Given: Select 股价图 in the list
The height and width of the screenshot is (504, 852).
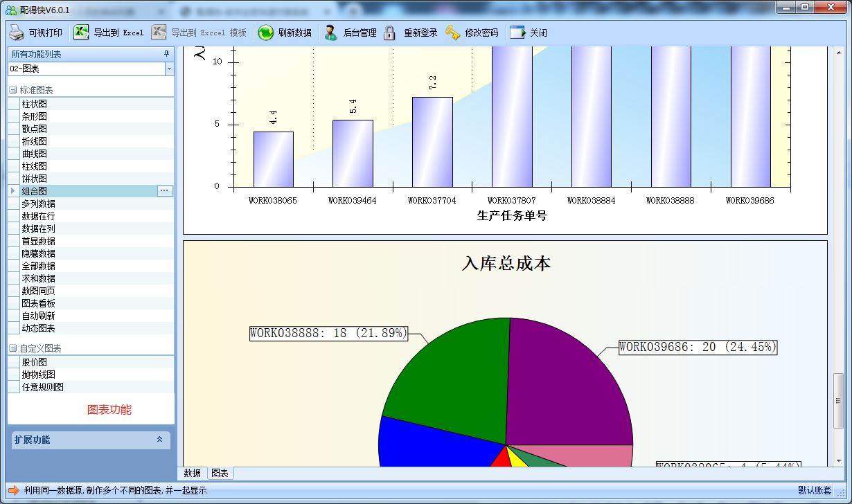Looking at the screenshot, I should point(91,362).
